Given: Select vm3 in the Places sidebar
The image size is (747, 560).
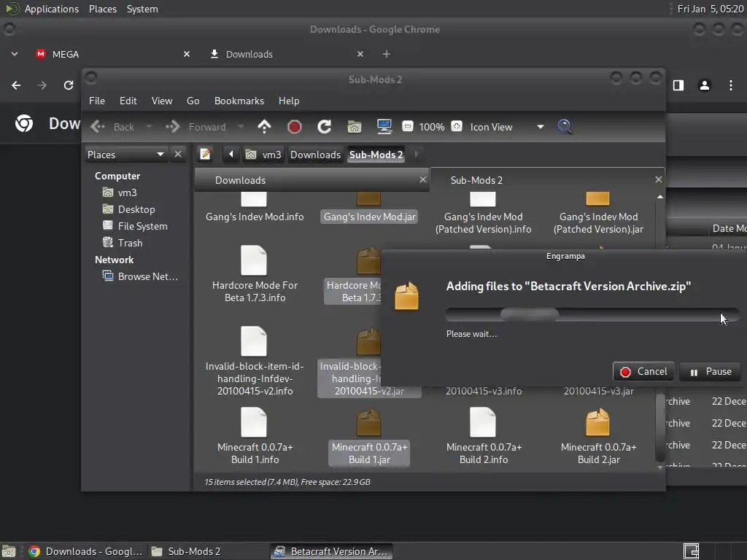Looking at the screenshot, I should point(127,192).
